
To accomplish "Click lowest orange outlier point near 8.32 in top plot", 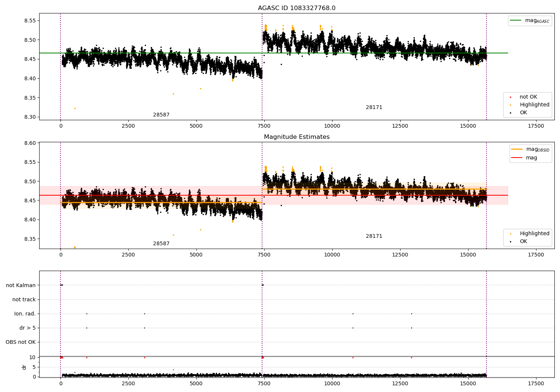I will [75, 108].
